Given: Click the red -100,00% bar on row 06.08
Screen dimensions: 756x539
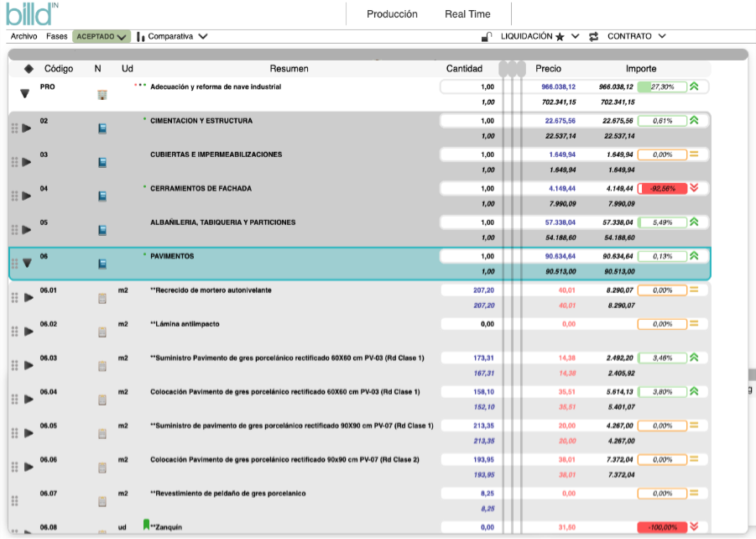Looking at the screenshot, I should 662,527.
